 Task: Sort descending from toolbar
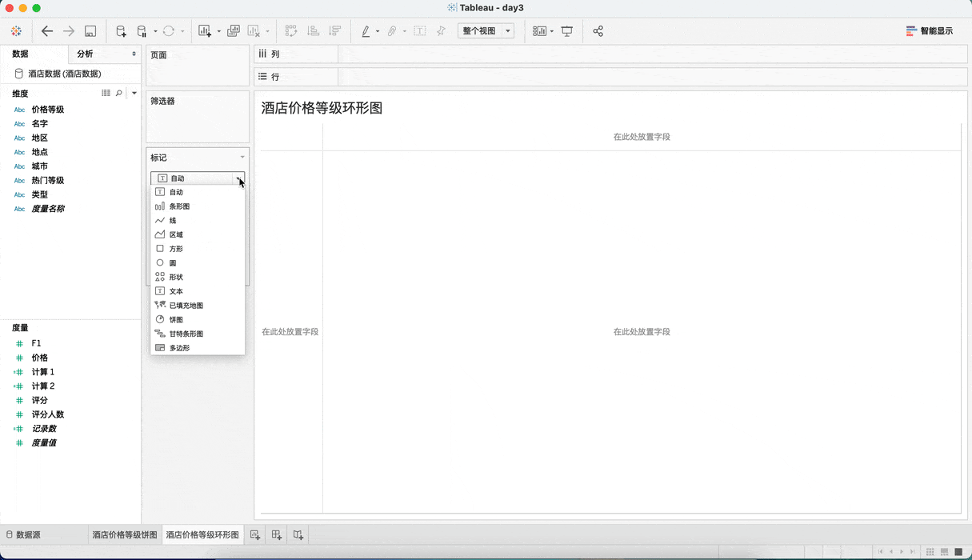[335, 31]
